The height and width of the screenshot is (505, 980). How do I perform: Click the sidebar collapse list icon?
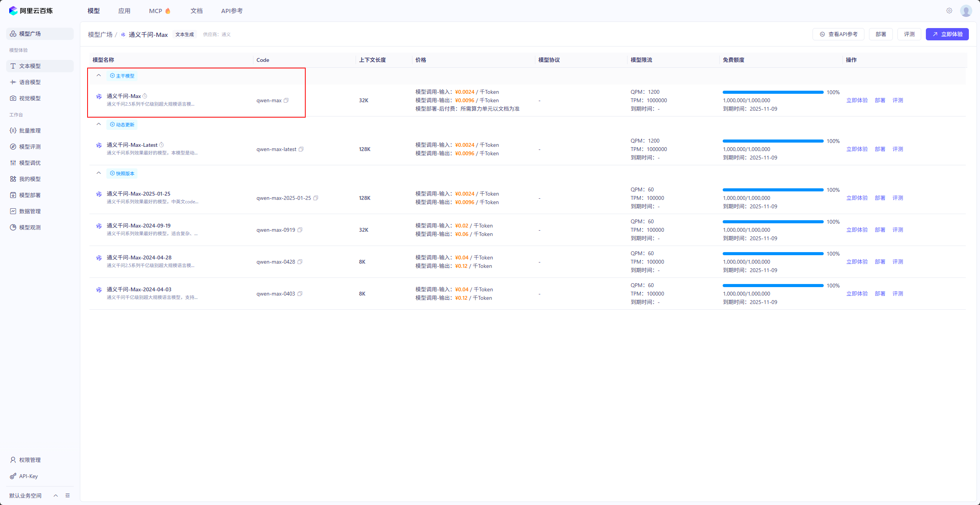point(68,495)
